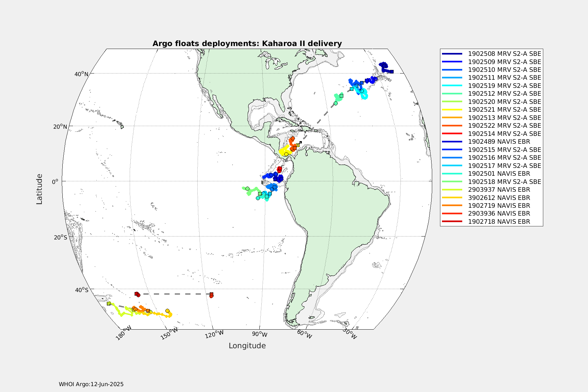Select the blue line swatch for 1902509
Screen dimensions: 588x392
point(452,62)
